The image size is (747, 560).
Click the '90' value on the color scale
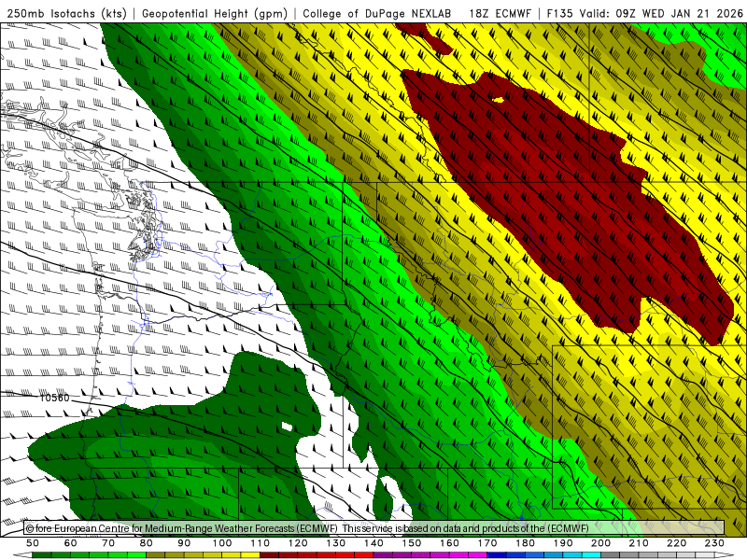click(x=184, y=543)
